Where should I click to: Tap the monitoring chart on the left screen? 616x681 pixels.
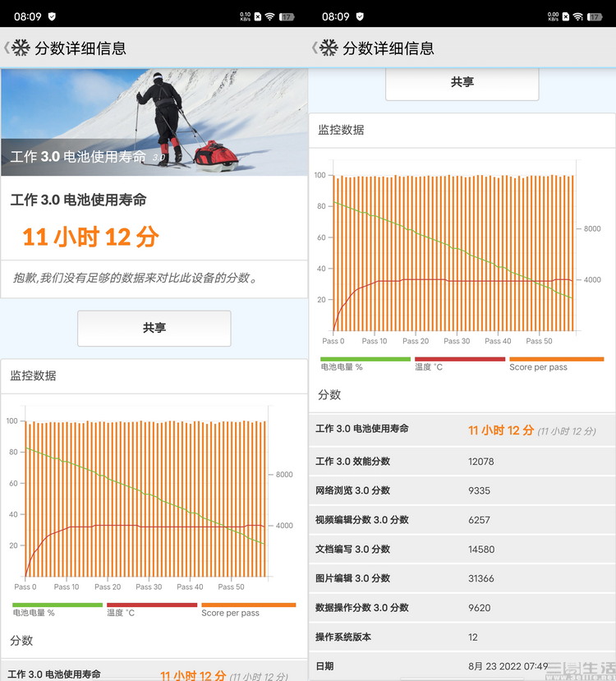click(x=149, y=497)
